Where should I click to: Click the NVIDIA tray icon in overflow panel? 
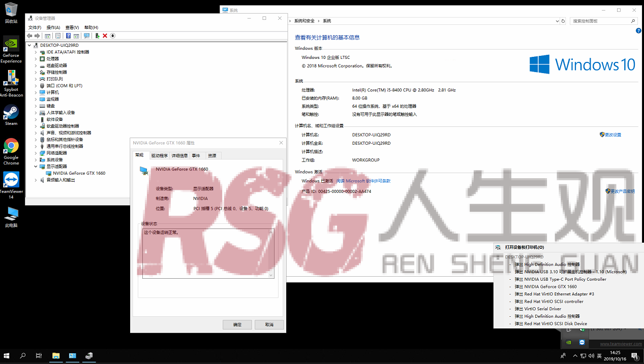569,342
